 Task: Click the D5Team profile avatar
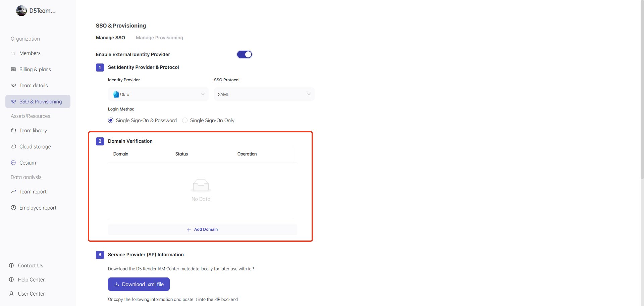coord(21,11)
